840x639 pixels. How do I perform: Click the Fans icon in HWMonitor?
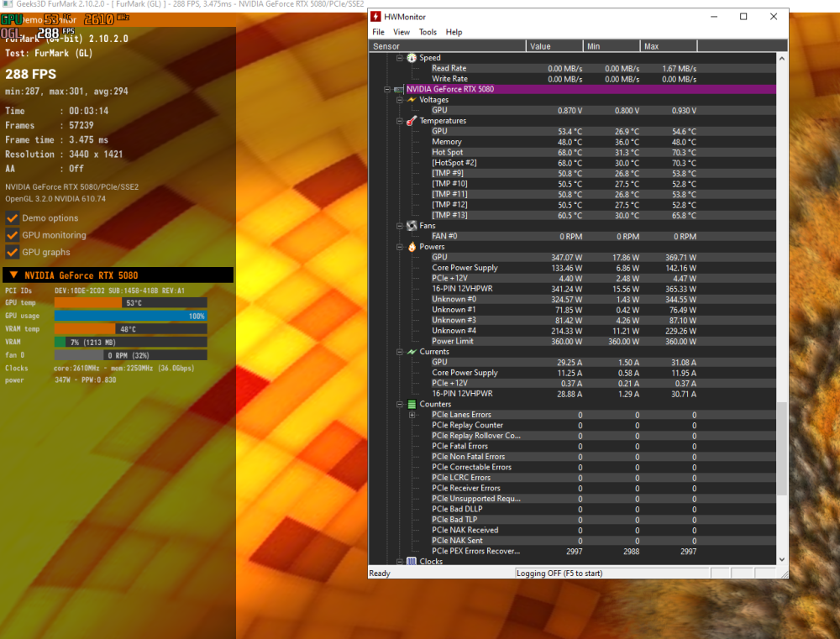tap(412, 226)
